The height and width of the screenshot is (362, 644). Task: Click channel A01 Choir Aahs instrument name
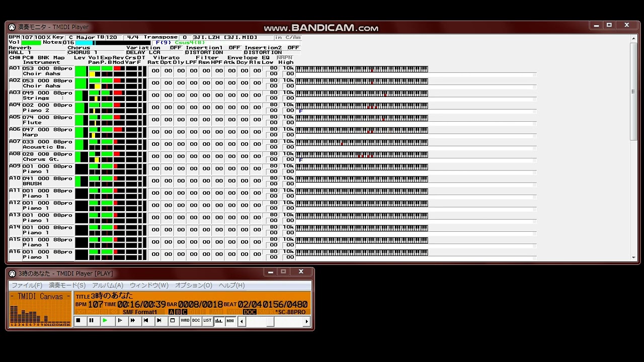[42, 73]
